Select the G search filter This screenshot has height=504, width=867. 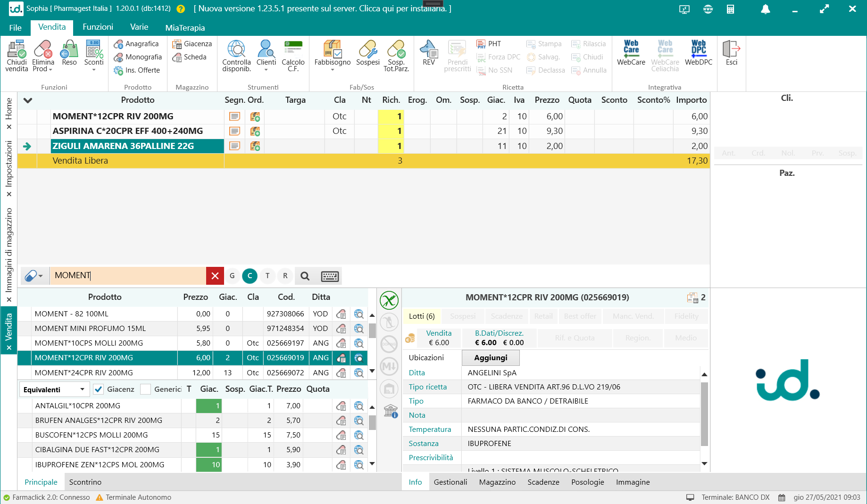click(232, 276)
